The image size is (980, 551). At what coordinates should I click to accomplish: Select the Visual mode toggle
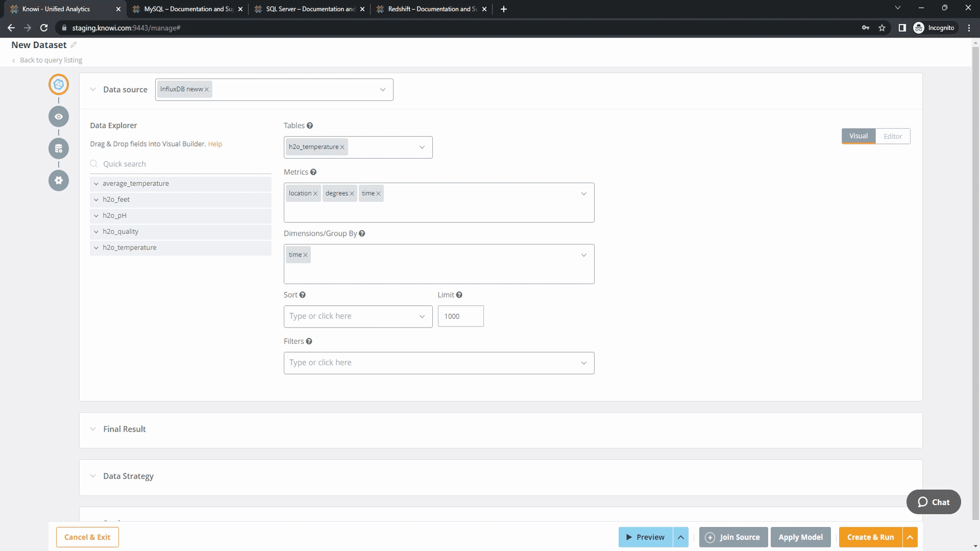point(858,136)
